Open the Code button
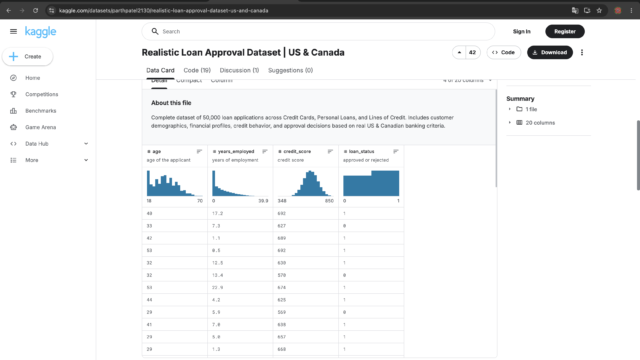 [x=503, y=53]
